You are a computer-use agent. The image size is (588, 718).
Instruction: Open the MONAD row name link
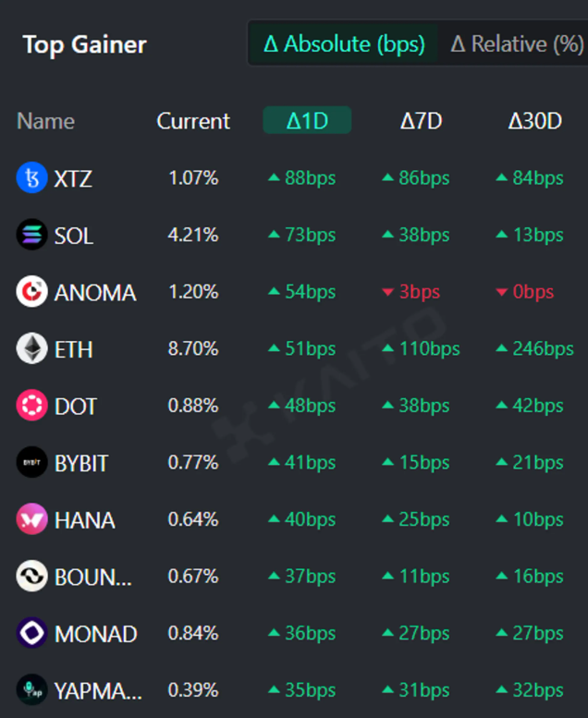pos(95,634)
